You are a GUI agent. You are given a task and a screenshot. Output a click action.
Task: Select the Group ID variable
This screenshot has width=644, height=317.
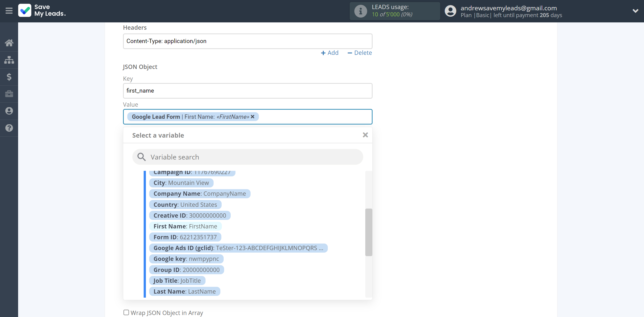click(x=187, y=270)
